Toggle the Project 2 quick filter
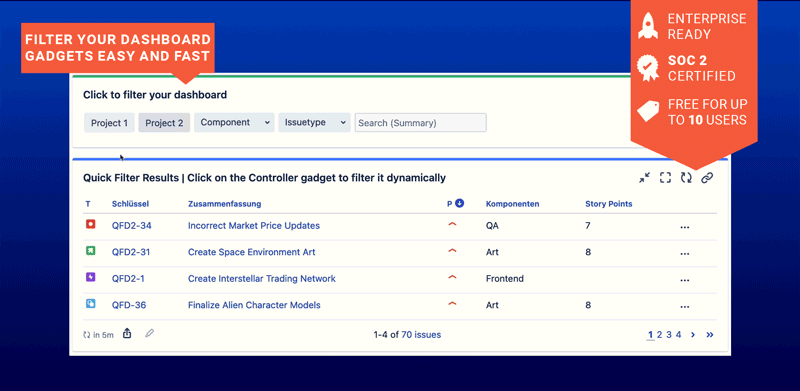This screenshot has width=800, height=391. tap(164, 123)
